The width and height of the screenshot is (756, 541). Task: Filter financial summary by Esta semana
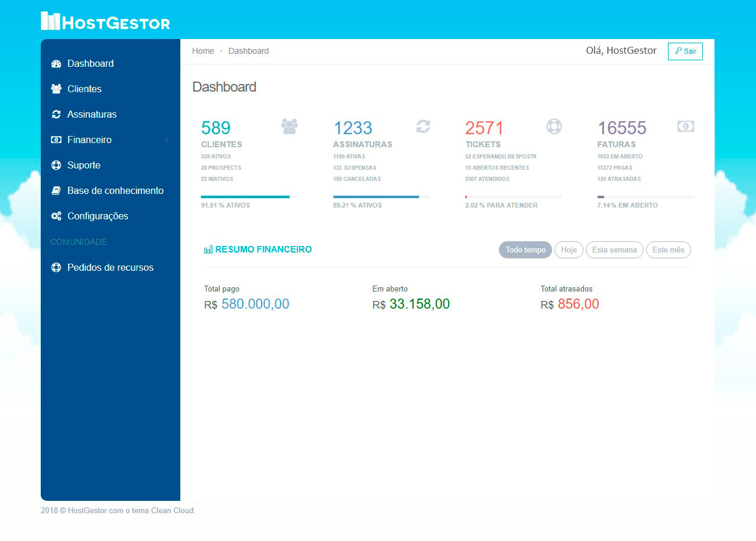614,250
